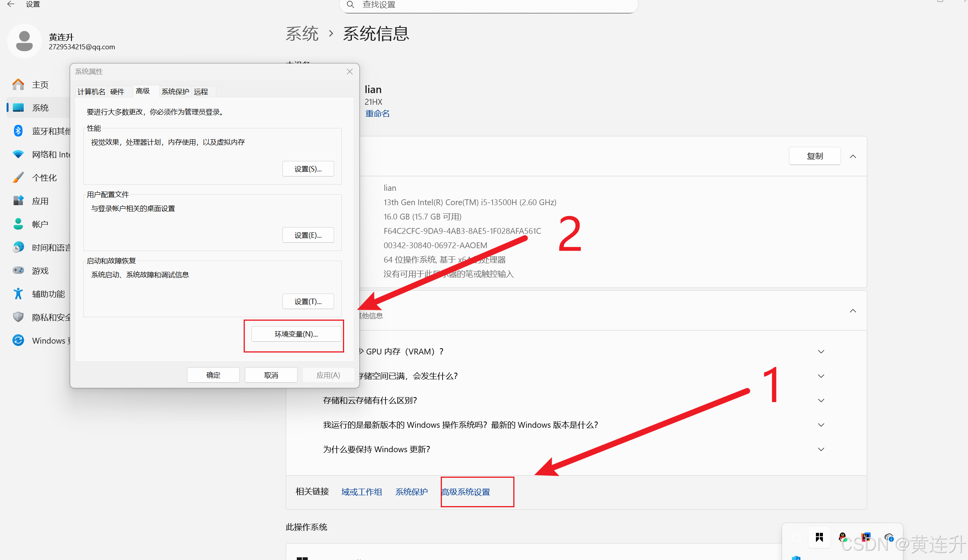Click the 系统信息 page title
The image size is (968, 560).
click(376, 34)
